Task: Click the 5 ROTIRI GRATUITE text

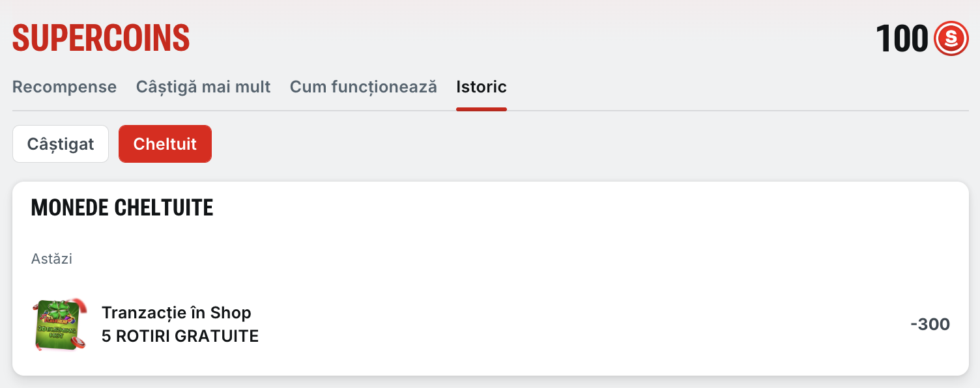Action: [x=180, y=336]
